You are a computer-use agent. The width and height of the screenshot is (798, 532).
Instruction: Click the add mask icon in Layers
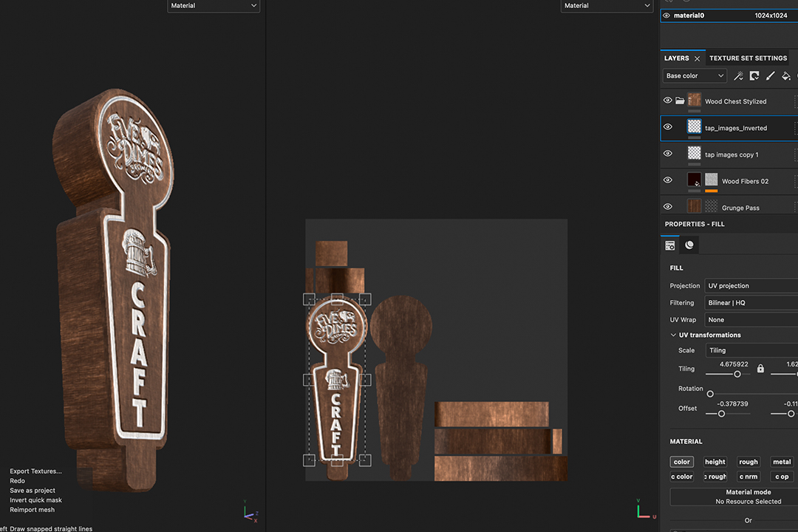point(754,76)
